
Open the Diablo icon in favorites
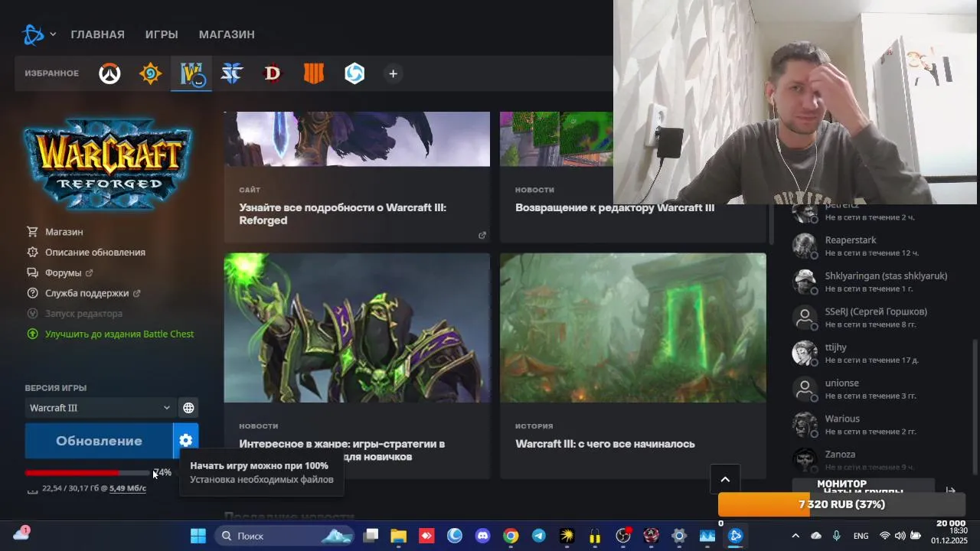coord(273,73)
